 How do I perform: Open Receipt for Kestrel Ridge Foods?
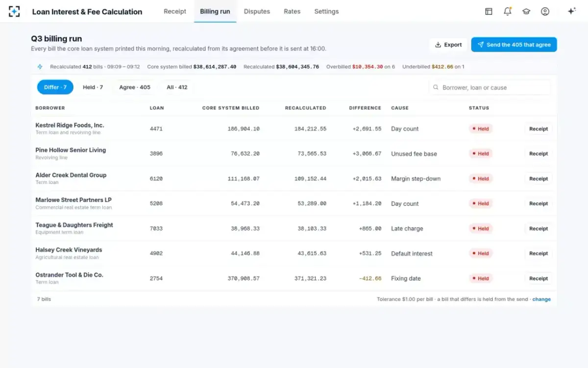(539, 129)
